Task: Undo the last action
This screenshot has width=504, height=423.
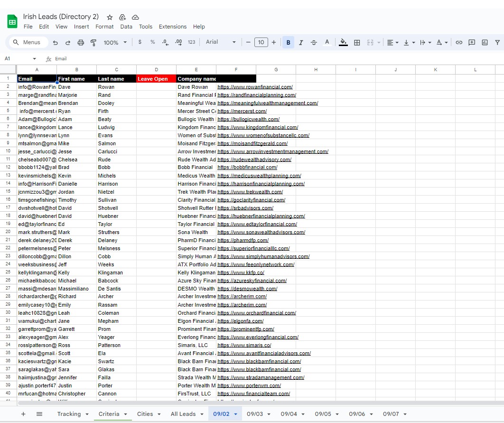Action: (x=55, y=42)
